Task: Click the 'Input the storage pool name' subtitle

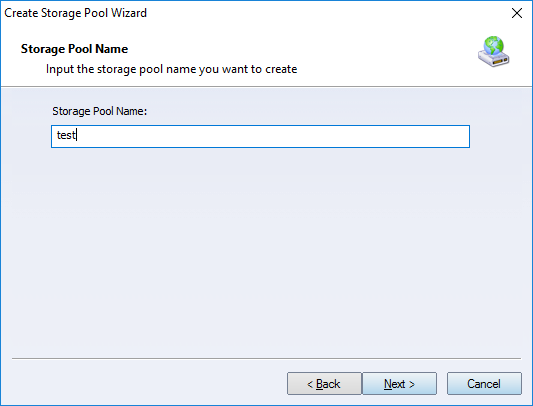Action: (x=171, y=69)
